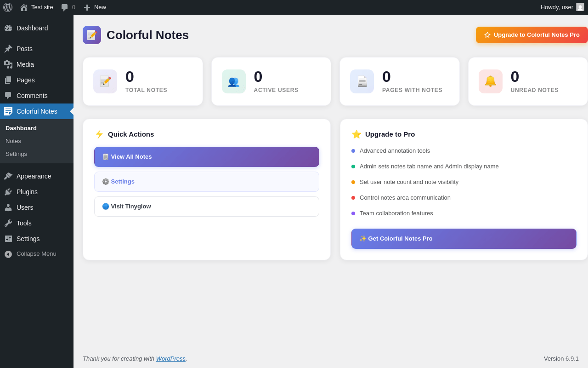The image size is (588, 368).
Task: Click the View All Notes button
Action: point(207,157)
